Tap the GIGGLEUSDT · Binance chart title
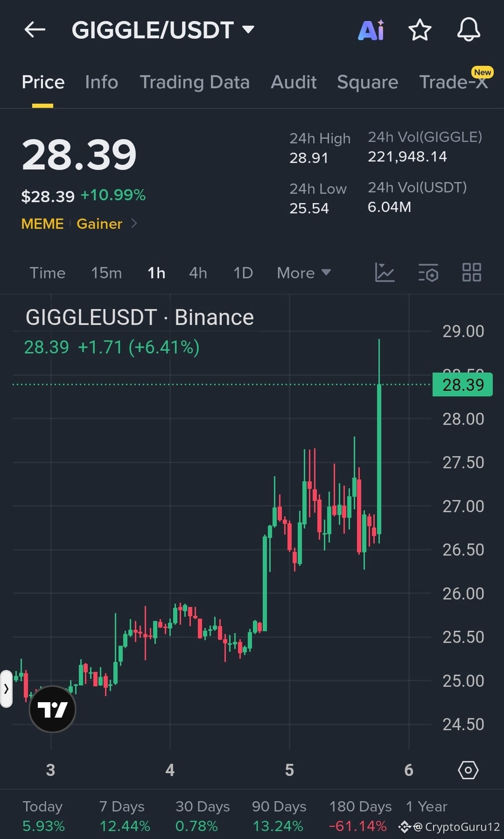The image size is (504, 839). pos(140,317)
